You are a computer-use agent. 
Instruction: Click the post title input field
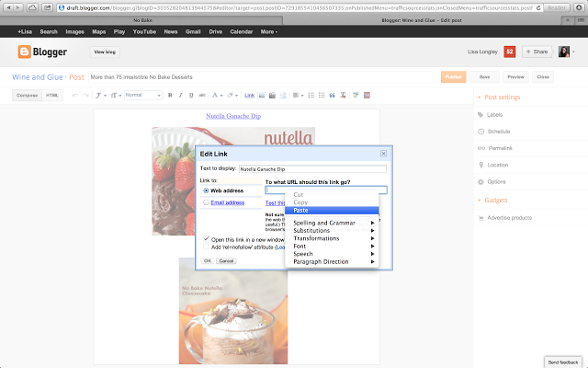pyautogui.click(x=261, y=77)
